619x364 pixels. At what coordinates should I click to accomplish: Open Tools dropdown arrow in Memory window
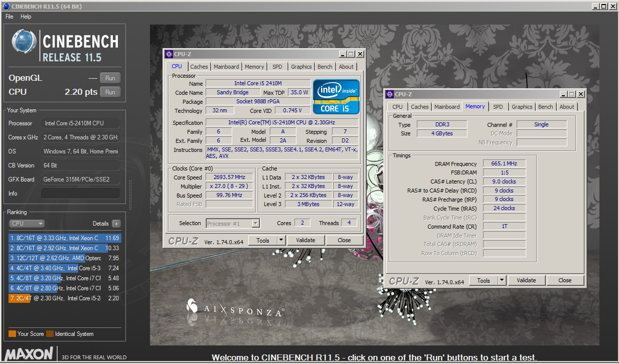[502, 280]
